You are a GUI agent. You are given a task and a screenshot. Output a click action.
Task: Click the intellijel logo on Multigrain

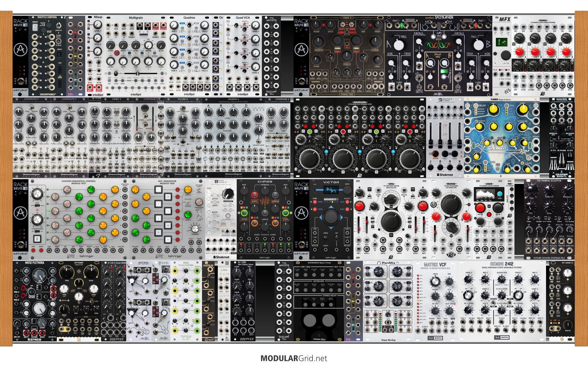(136, 94)
